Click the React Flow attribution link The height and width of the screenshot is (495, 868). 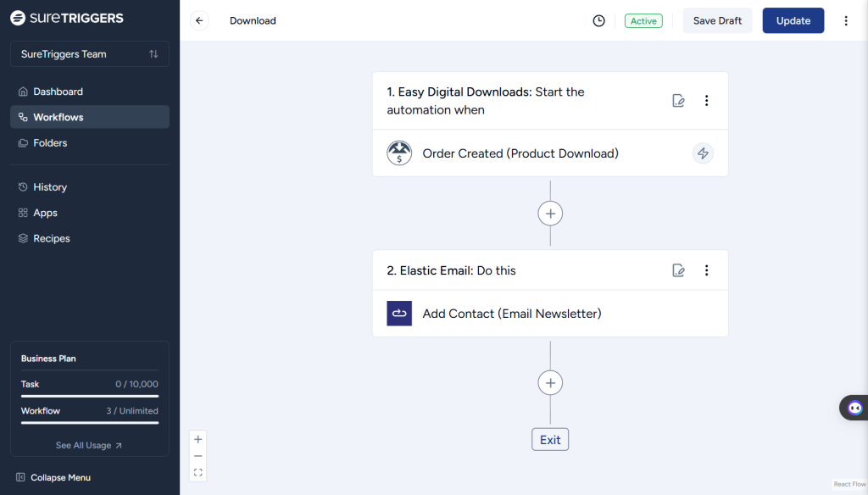click(x=849, y=484)
